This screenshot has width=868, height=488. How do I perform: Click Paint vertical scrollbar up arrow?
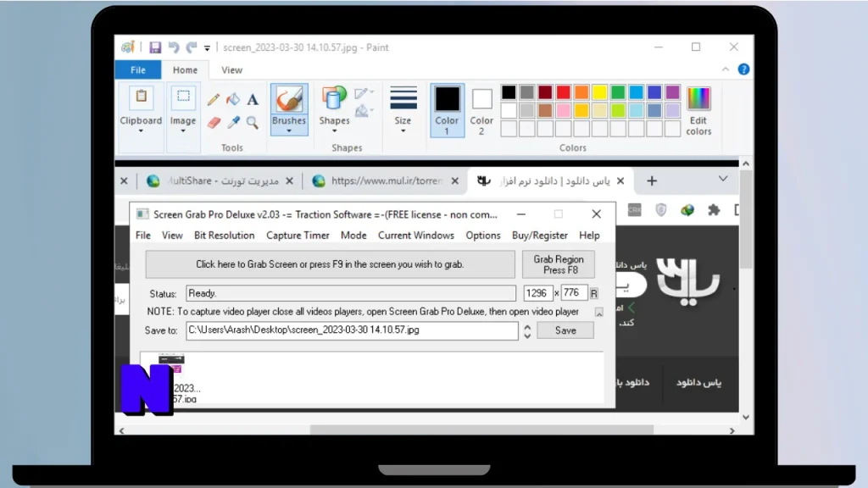pos(746,164)
